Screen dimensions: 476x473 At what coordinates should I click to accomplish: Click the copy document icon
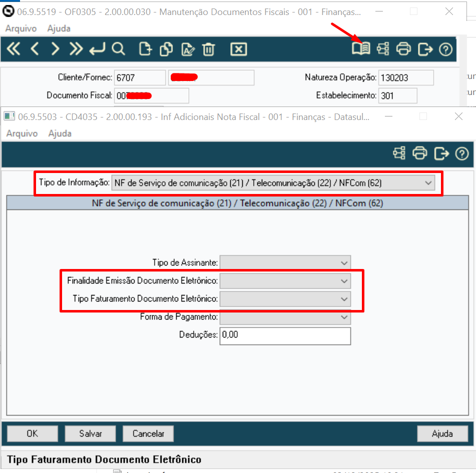[166, 49]
